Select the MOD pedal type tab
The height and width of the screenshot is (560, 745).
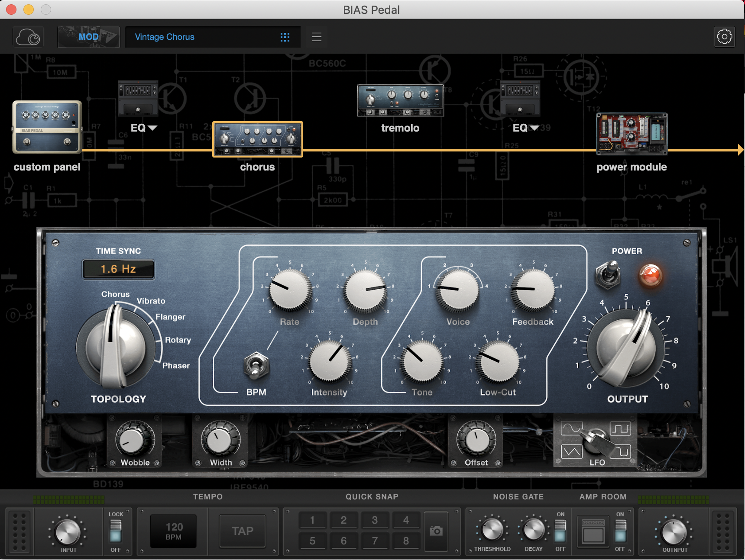[x=89, y=37]
